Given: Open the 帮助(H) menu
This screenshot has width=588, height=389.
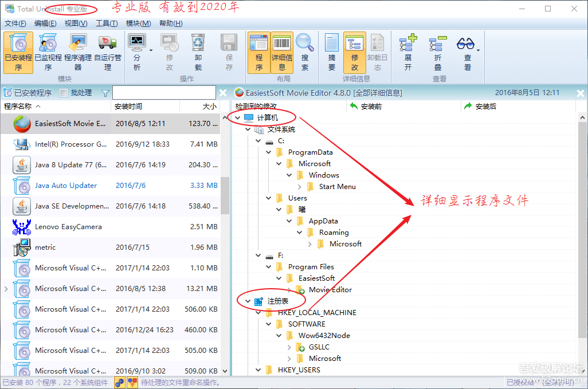Looking at the screenshot, I should pos(171,23).
